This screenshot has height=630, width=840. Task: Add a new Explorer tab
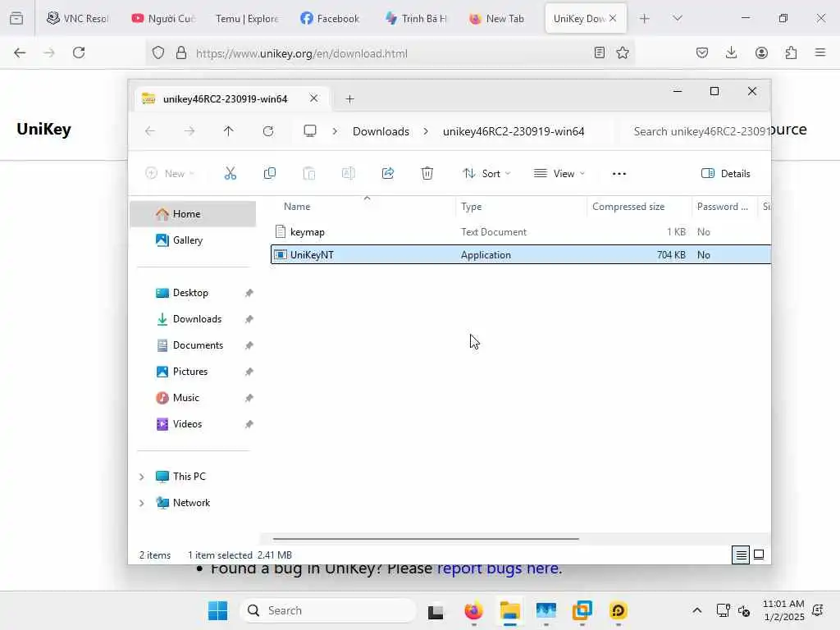point(349,99)
